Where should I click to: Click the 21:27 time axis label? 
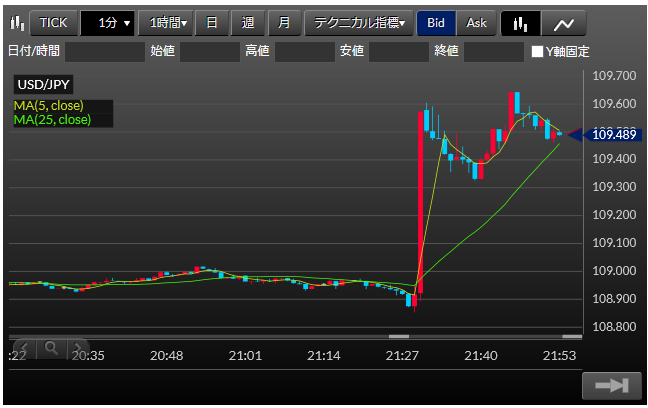(402, 356)
